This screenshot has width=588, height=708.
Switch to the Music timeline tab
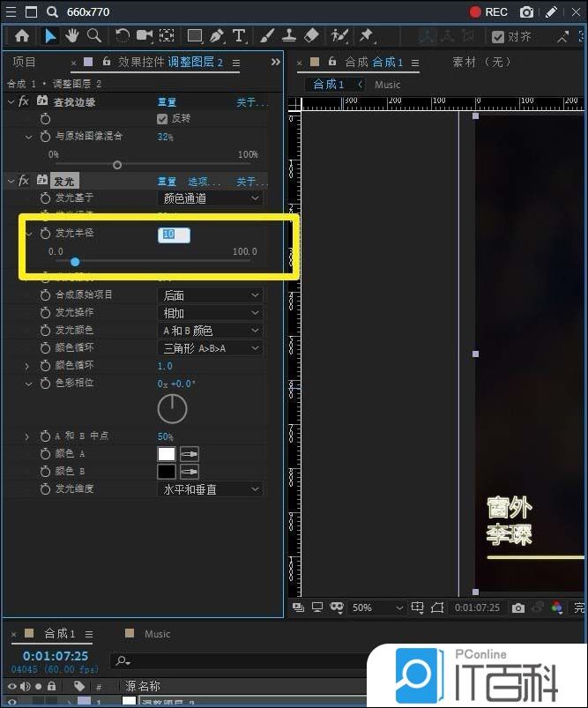coord(157,634)
